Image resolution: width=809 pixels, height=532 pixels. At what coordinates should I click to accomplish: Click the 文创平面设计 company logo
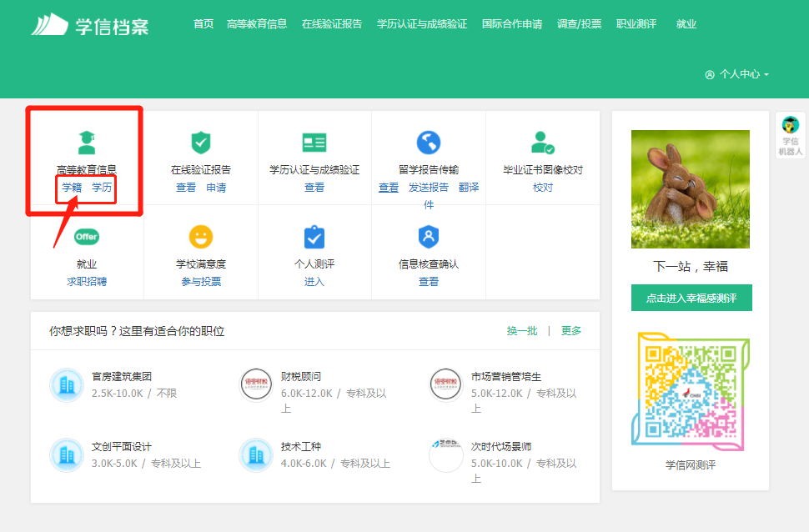[x=67, y=455]
